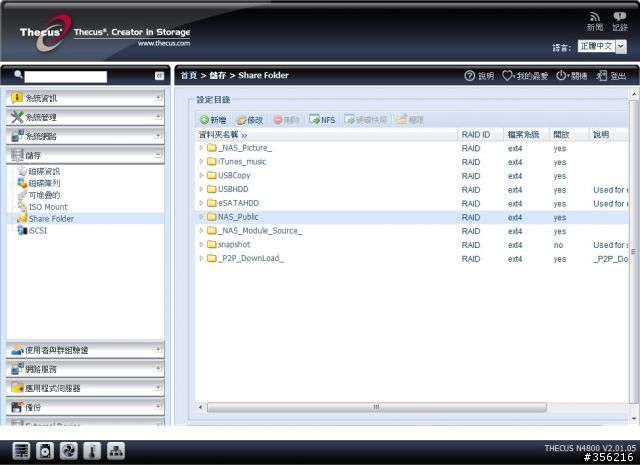The height and width of the screenshot is (465, 640).
Task: Click the network status icon in footer
Action: [x=116, y=451]
